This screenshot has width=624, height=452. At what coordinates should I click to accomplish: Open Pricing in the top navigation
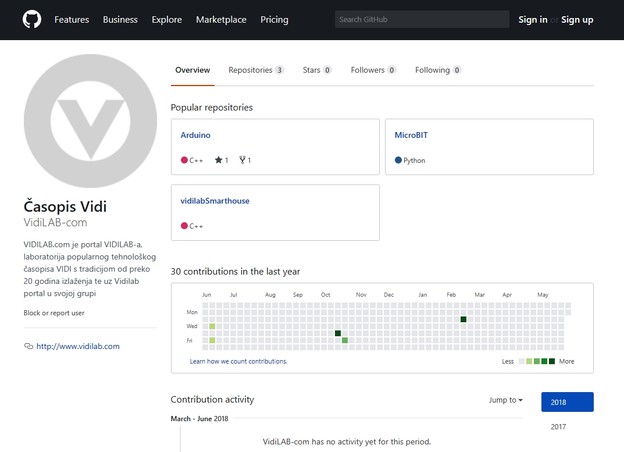(x=274, y=19)
